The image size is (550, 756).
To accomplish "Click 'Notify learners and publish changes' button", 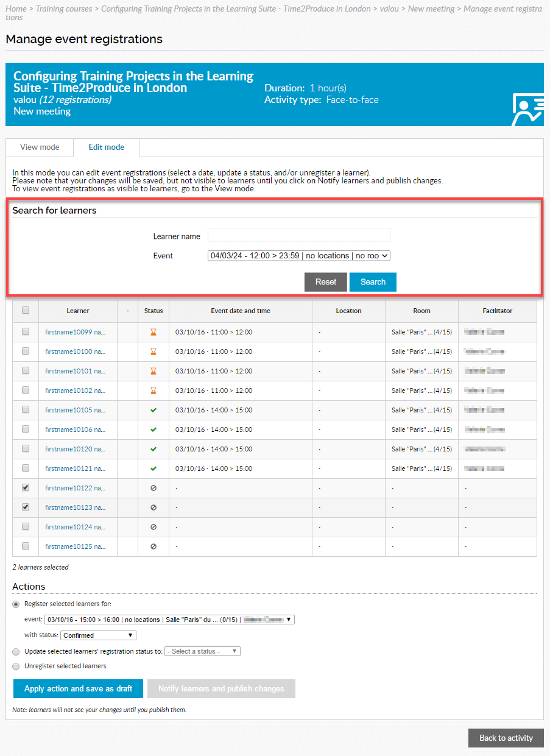I will pyautogui.click(x=221, y=688).
